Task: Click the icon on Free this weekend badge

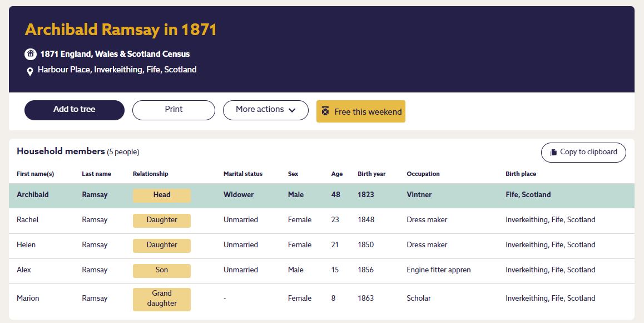Action: click(x=325, y=111)
